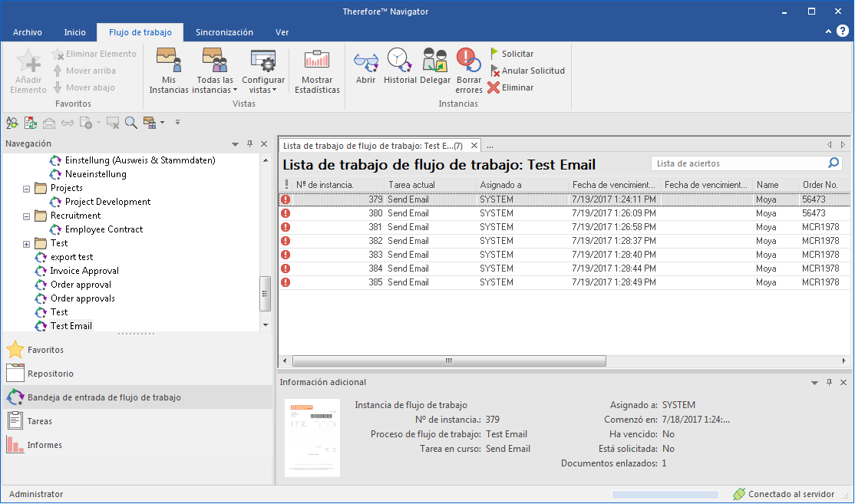Click the workflow instances quick access icon
Image resolution: width=855 pixels, height=504 pixels.
point(150,123)
